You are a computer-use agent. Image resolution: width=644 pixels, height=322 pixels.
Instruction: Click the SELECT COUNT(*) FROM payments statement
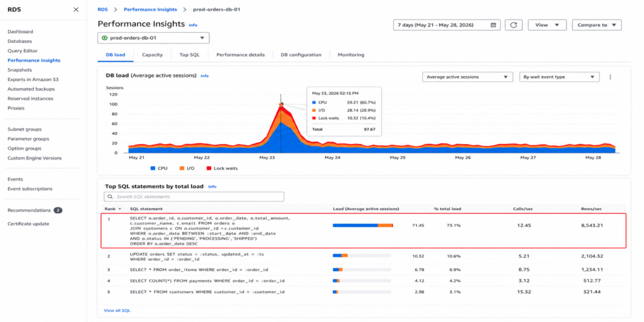click(x=208, y=281)
